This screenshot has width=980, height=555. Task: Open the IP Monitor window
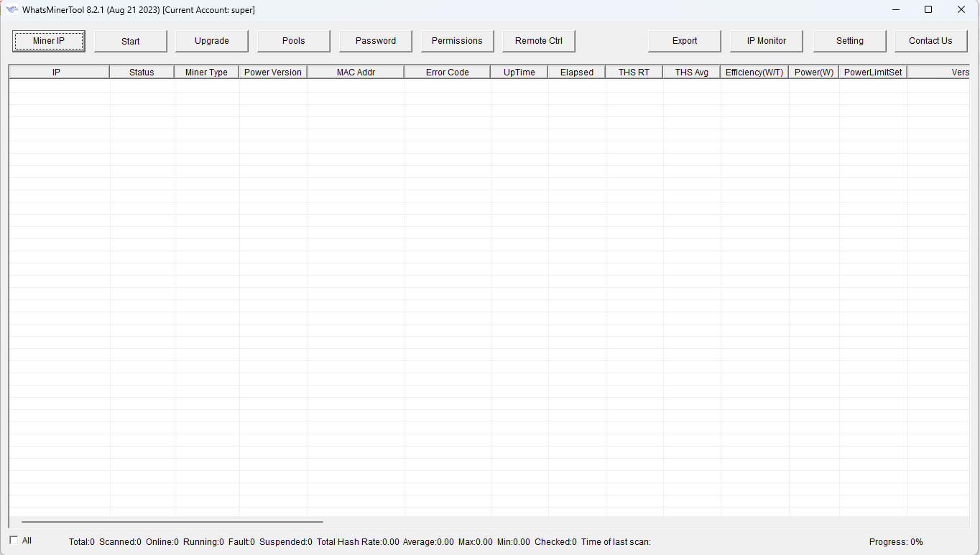coord(767,41)
